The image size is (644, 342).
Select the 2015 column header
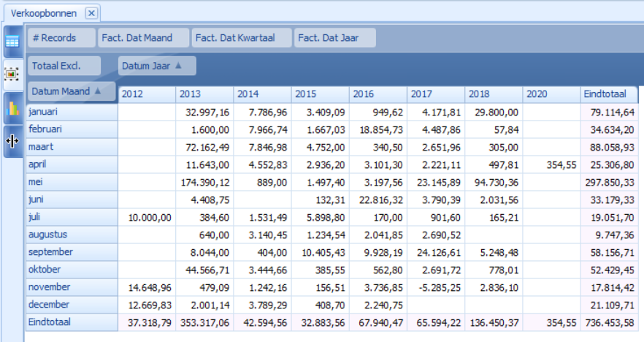[321, 94]
